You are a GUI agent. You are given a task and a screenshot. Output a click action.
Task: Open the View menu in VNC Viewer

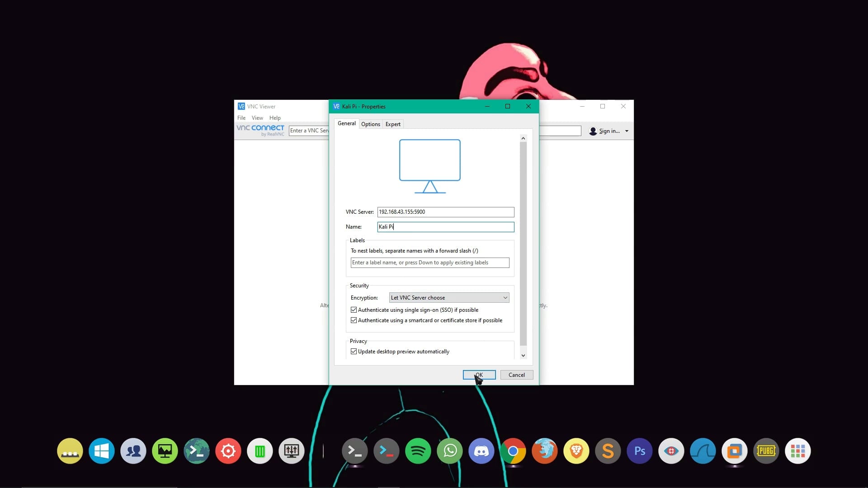257,118
